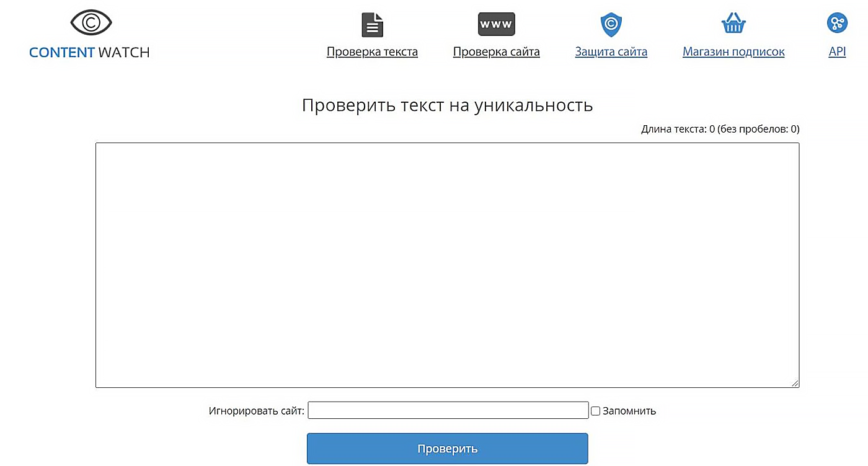
Task: Open the Проверка текста link
Action: pyautogui.click(x=373, y=52)
